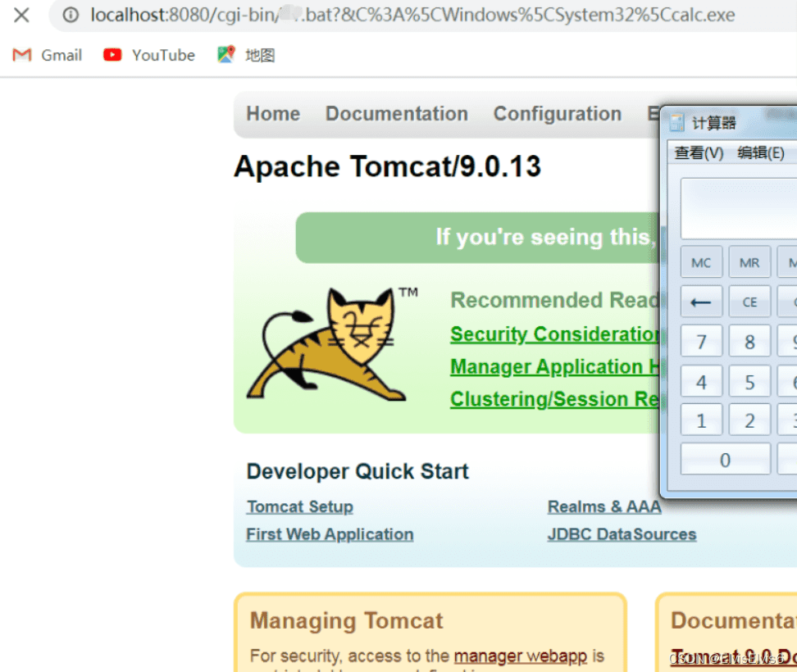Open the Gmail bookmark
Viewport: 797px width, 672px height.
(47, 55)
